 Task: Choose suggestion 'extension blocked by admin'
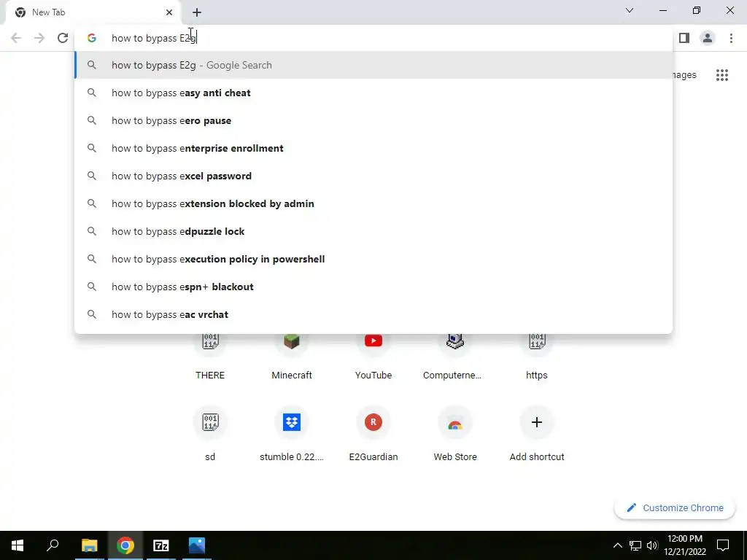pyautogui.click(x=373, y=204)
